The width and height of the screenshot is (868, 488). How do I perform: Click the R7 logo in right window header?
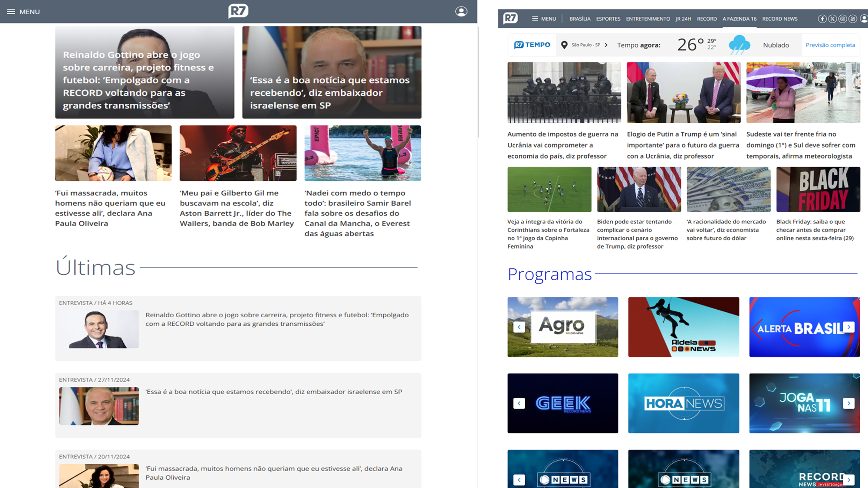510,18
